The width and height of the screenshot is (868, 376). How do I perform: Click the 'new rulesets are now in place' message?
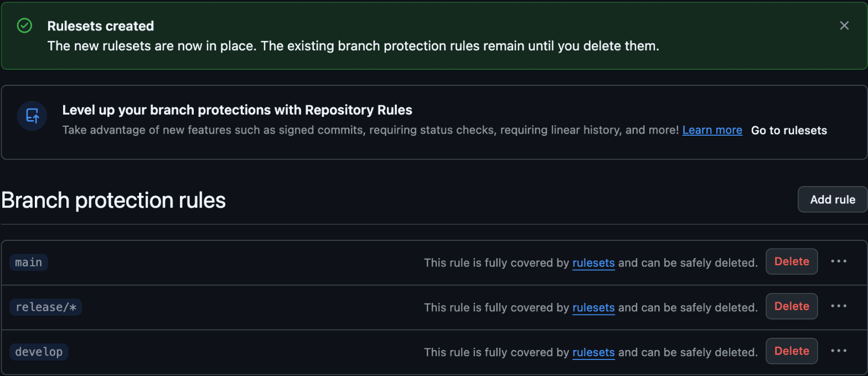point(353,46)
